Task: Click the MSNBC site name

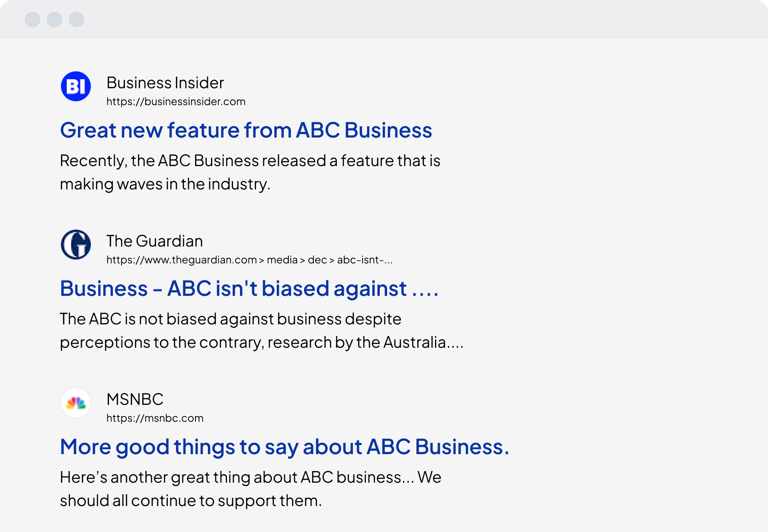Action: point(135,399)
